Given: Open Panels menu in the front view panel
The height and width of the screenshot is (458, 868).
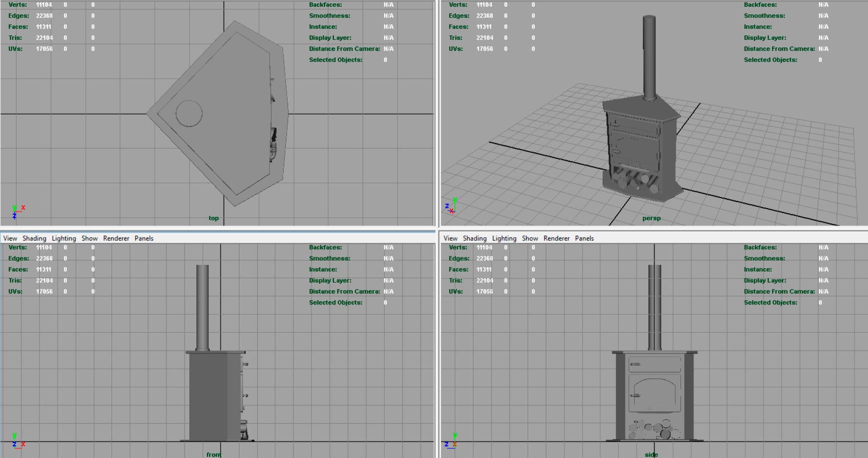Looking at the screenshot, I should pyautogui.click(x=144, y=238).
